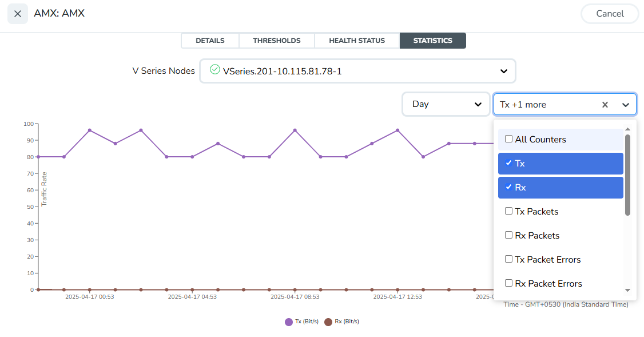
Task: Select the Rx Packet Errors checkbox
Action: coord(508,283)
